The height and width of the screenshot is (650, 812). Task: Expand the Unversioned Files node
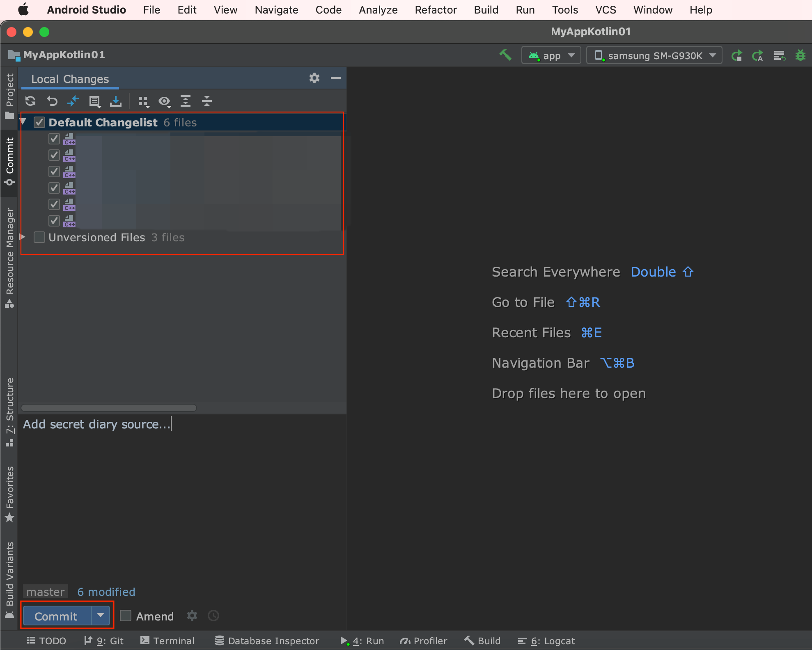(23, 237)
